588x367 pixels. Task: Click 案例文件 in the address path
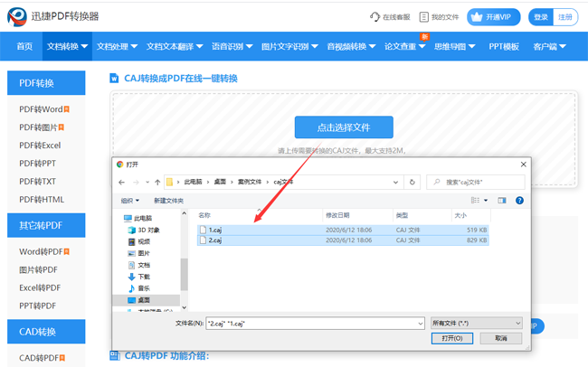click(x=250, y=182)
